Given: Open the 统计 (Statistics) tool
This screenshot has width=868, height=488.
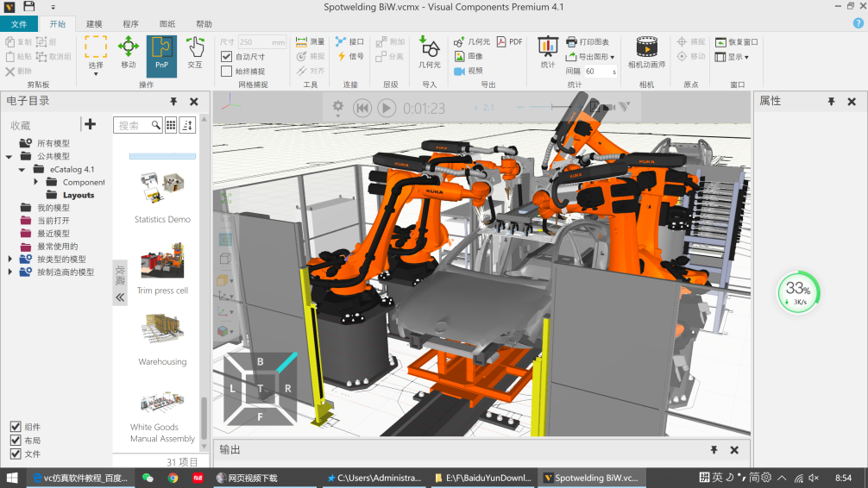Looking at the screenshot, I should (548, 52).
